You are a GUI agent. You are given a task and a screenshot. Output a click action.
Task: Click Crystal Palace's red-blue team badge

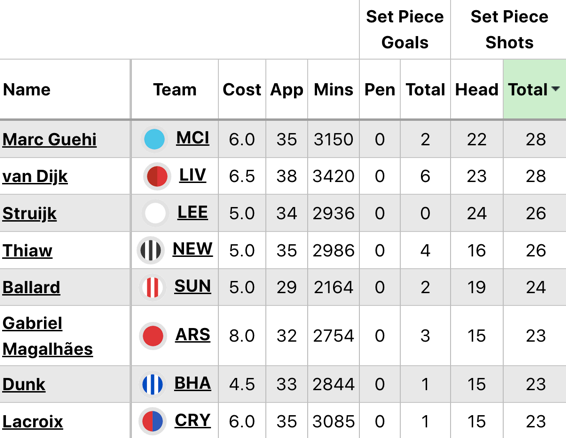[x=152, y=421]
